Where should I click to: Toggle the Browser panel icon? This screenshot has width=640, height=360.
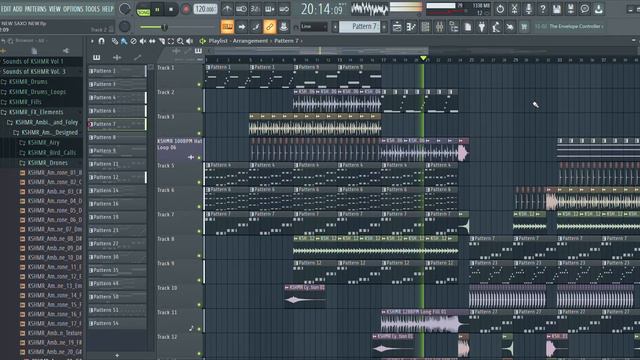click(x=453, y=27)
